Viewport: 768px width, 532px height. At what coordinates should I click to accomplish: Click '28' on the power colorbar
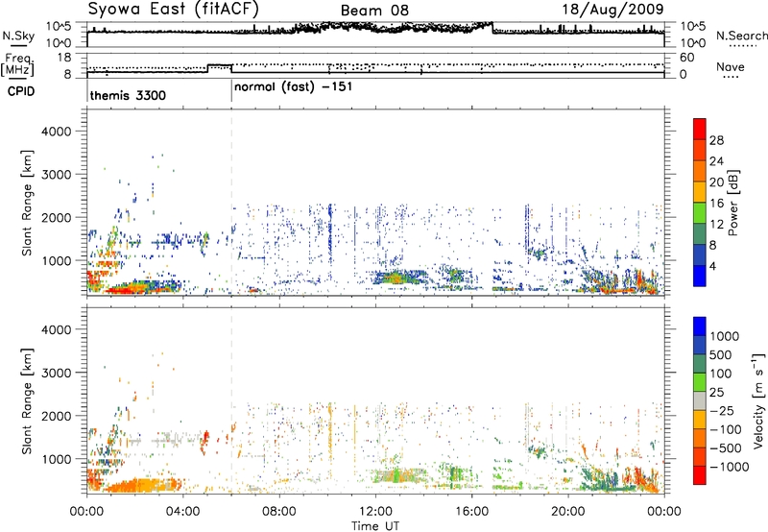click(716, 140)
